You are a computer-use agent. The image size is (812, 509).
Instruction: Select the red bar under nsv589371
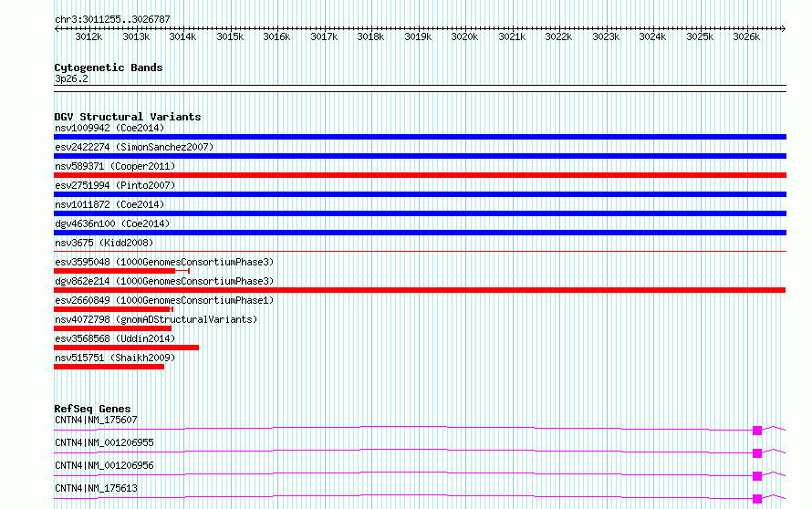pyautogui.click(x=420, y=175)
